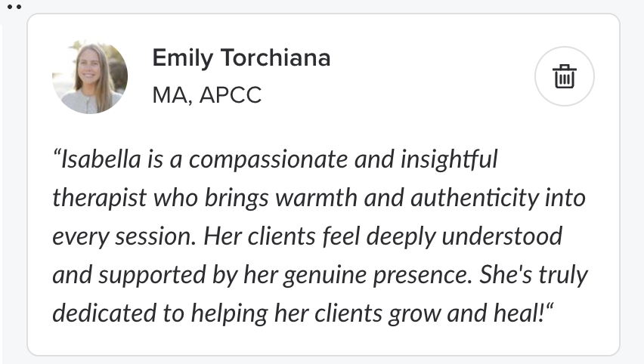The image size is (644, 364).
Task: Click the word presence in the quote
Action: (x=420, y=274)
